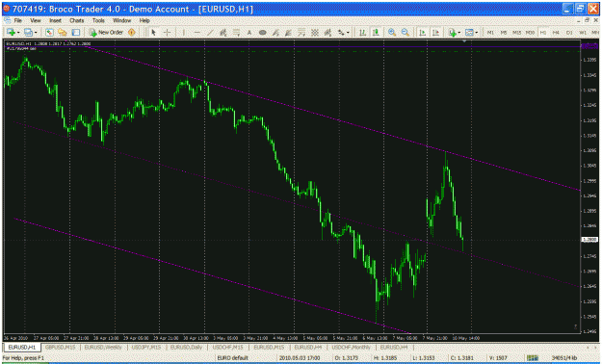
Task: Click the 34051/4 kb traffic indicator
Action: coord(564,358)
